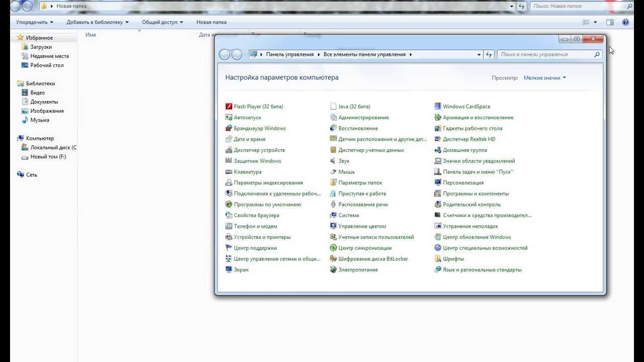Click the Автозапуск icon

click(229, 118)
